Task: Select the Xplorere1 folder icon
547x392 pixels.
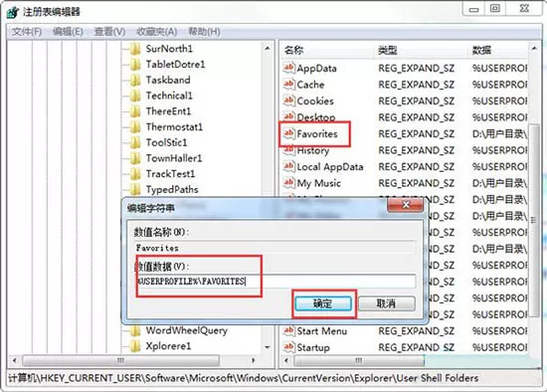Action: [135, 346]
